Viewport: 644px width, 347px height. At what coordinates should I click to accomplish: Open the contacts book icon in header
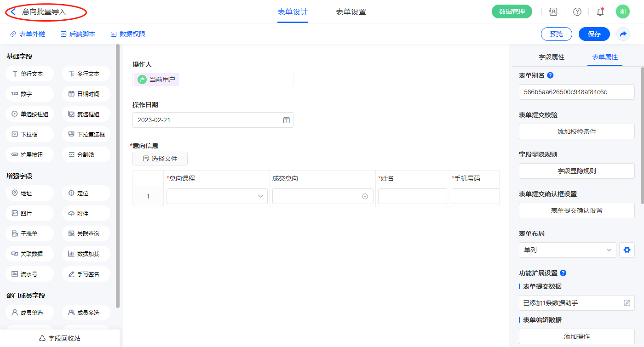(x=553, y=12)
